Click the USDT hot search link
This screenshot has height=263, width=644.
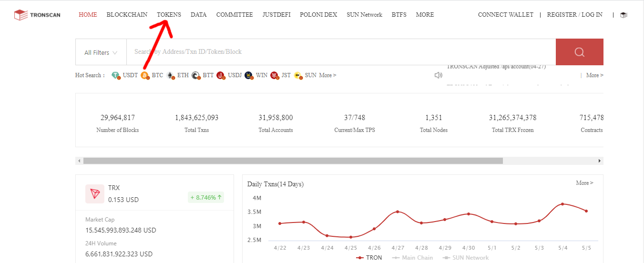coord(130,75)
